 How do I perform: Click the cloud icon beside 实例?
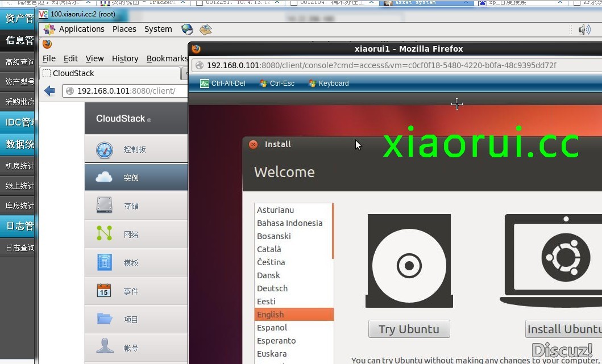tap(104, 177)
